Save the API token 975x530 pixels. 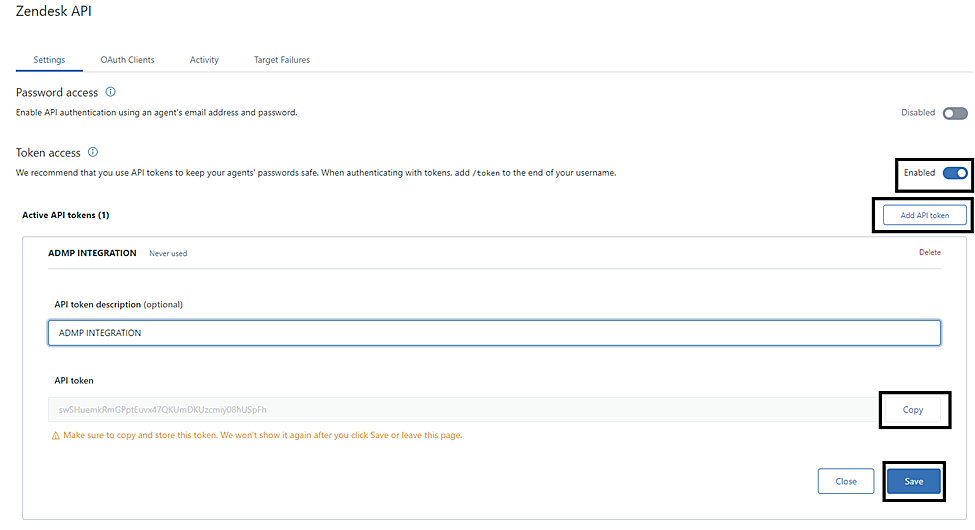pos(913,481)
